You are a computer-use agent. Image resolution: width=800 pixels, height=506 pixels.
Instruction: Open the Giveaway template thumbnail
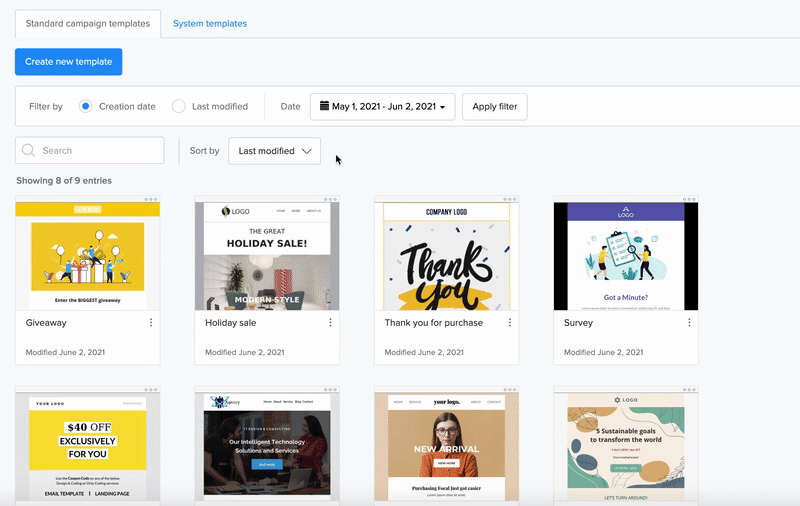coord(88,256)
